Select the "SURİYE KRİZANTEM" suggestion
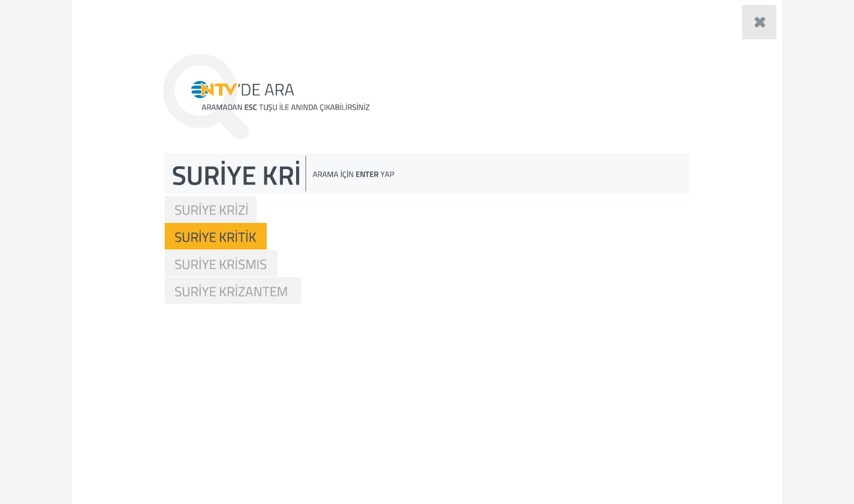 [x=232, y=291]
